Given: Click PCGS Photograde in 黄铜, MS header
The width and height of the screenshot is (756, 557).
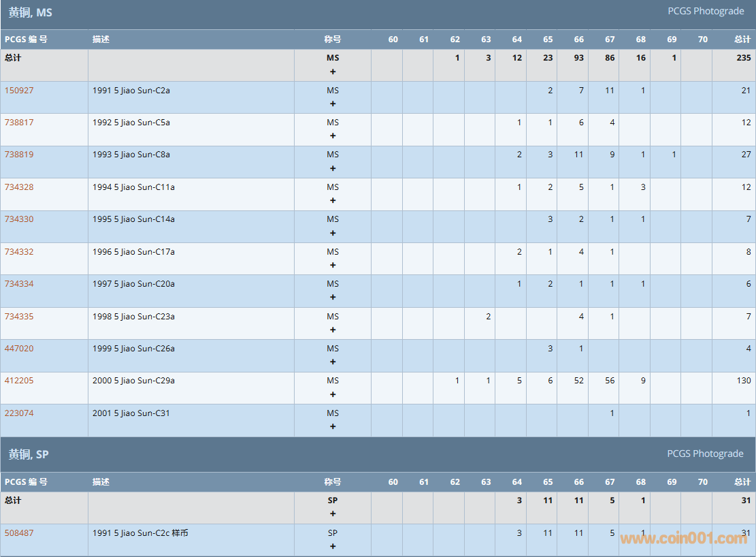Looking at the screenshot, I should [705, 12].
